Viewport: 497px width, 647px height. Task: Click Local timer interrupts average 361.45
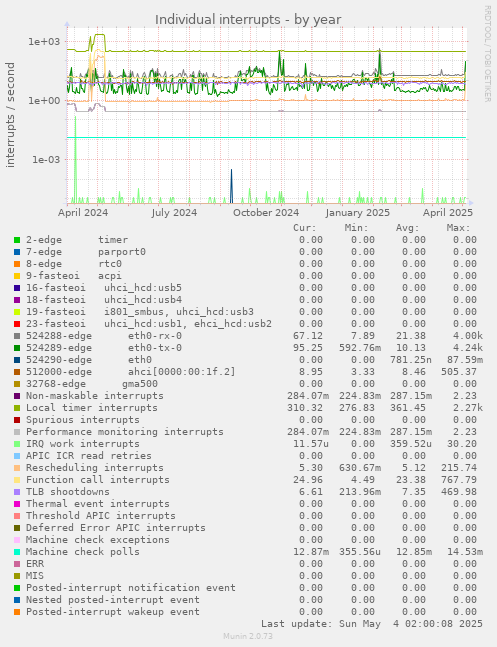tap(408, 407)
